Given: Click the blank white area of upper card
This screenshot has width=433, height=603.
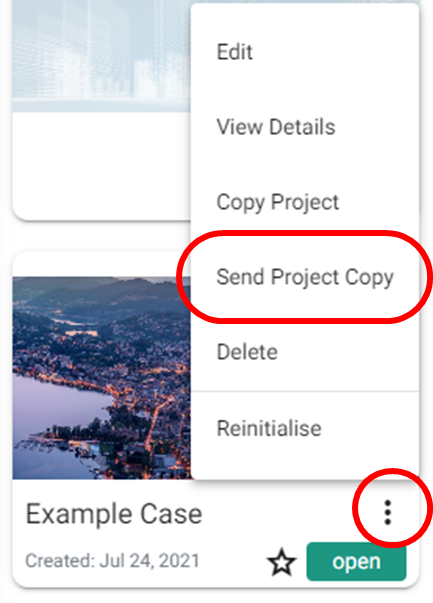Looking at the screenshot, I should [102, 163].
